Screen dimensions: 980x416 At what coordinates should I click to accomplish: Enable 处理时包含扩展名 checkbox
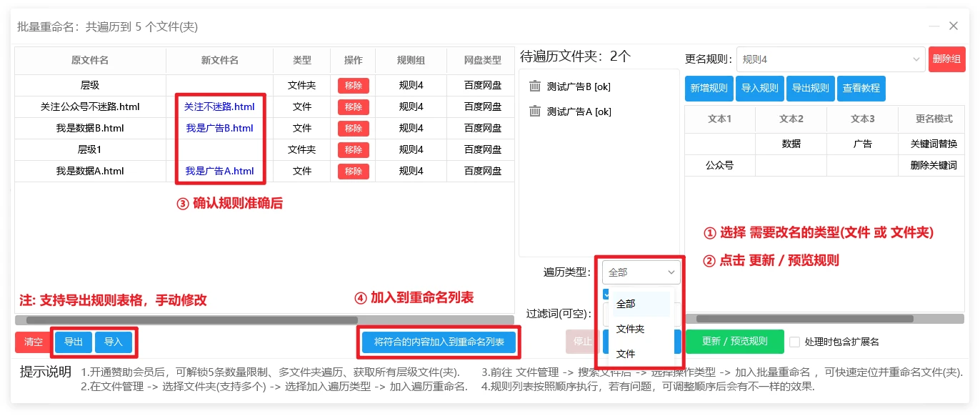pyautogui.click(x=794, y=342)
